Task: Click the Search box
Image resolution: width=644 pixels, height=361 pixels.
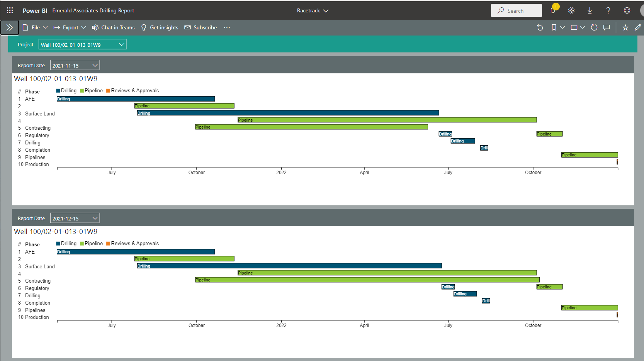Action: click(x=516, y=11)
